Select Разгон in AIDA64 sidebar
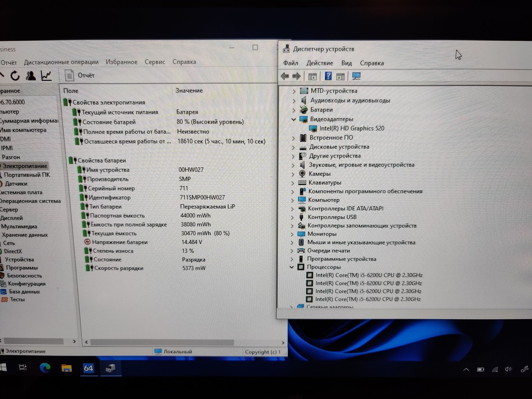 [x=11, y=157]
